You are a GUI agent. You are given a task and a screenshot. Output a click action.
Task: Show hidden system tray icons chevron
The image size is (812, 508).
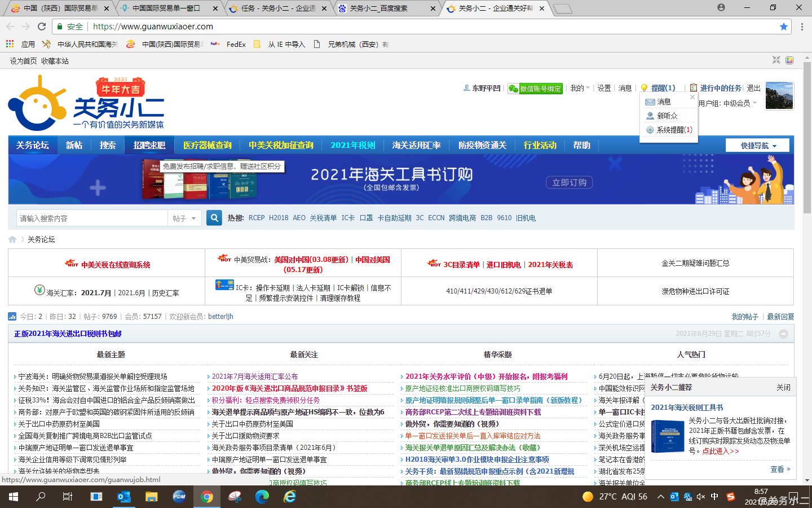(x=660, y=497)
